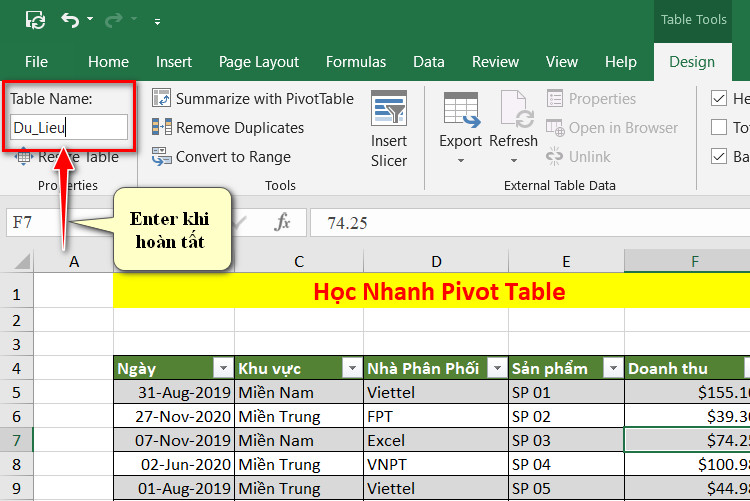This screenshot has width=750, height=501.
Task: Toggle the Total Row checkbox
Action: tap(718, 127)
